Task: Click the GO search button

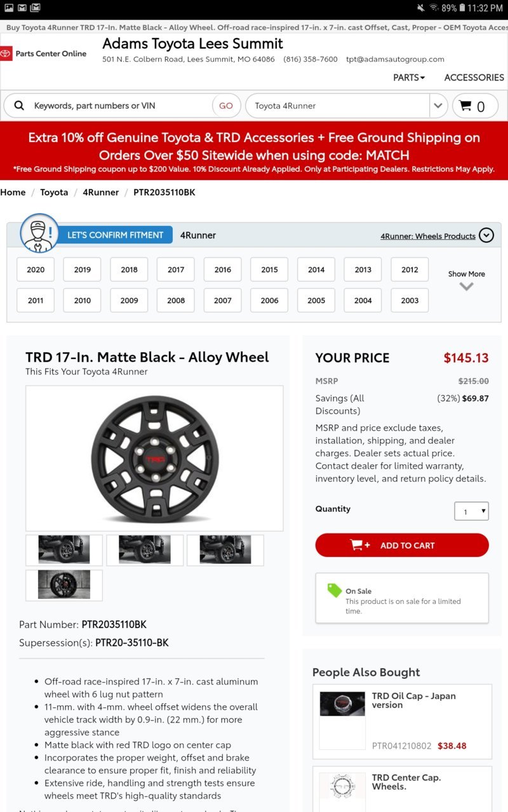Action: click(226, 106)
